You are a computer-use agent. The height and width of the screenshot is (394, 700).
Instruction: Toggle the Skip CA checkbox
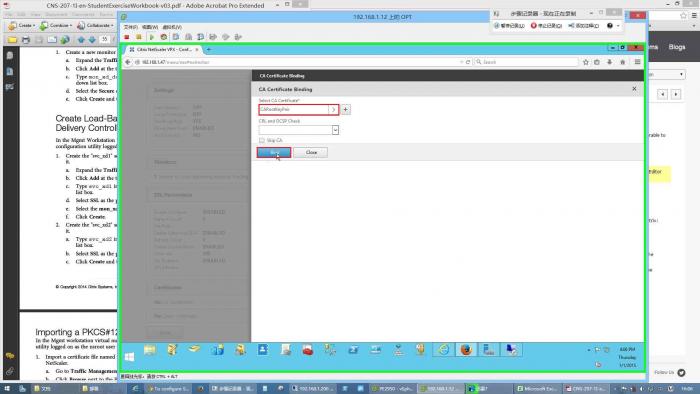tap(262, 141)
